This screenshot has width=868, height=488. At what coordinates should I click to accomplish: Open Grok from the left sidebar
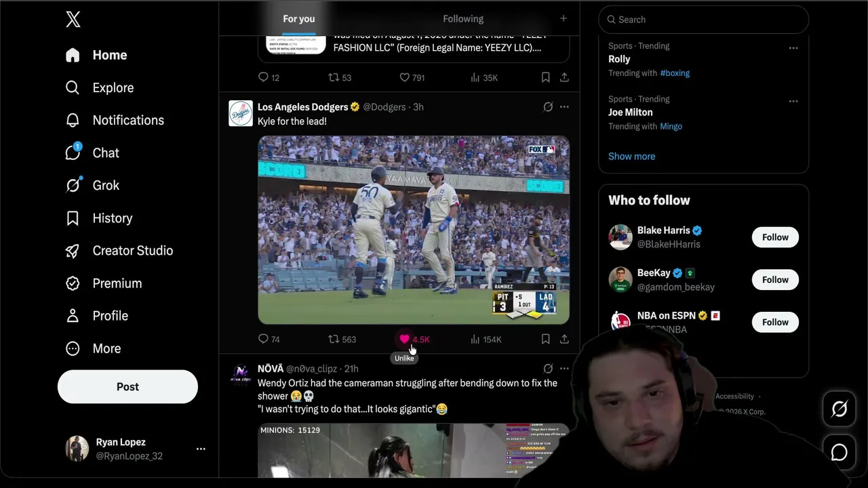(92, 185)
